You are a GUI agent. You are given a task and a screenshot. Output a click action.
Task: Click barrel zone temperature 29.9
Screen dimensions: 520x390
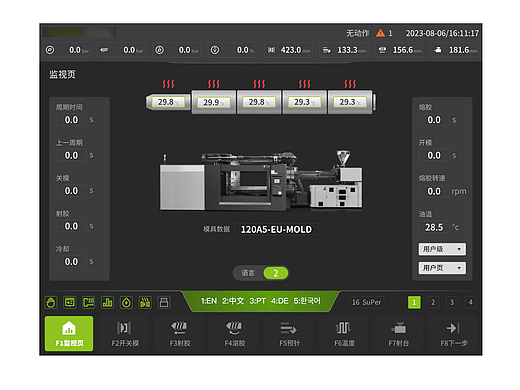pos(214,102)
